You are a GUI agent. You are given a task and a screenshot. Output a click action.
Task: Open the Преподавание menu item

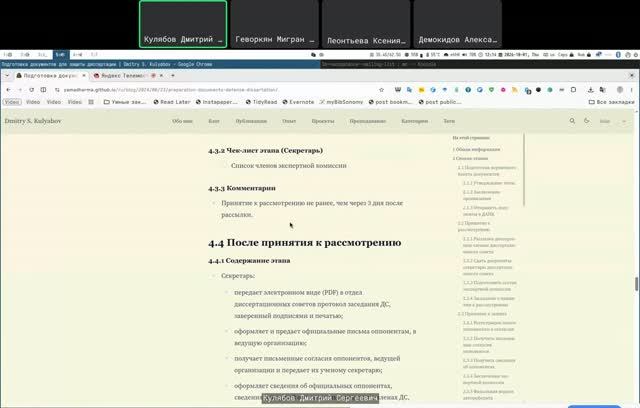coord(368,121)
